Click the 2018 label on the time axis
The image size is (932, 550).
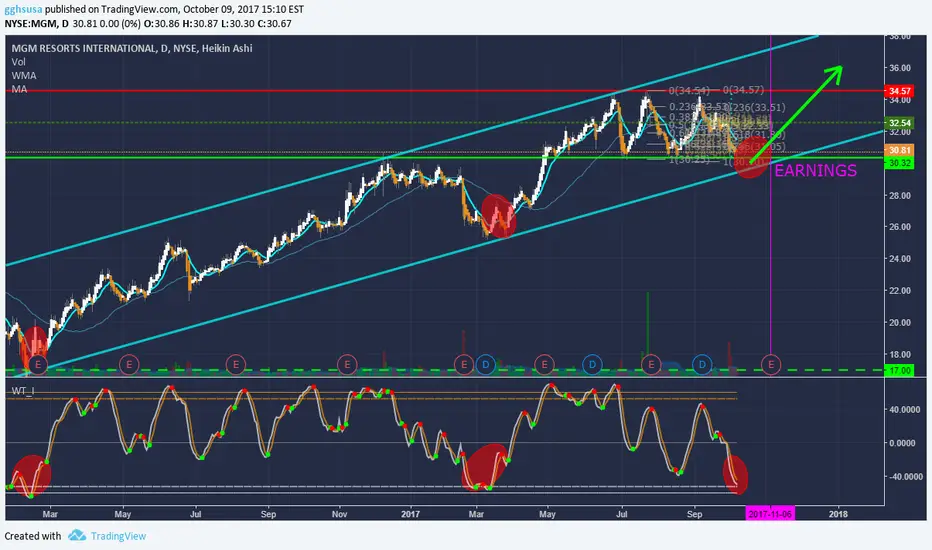point(838,514)
